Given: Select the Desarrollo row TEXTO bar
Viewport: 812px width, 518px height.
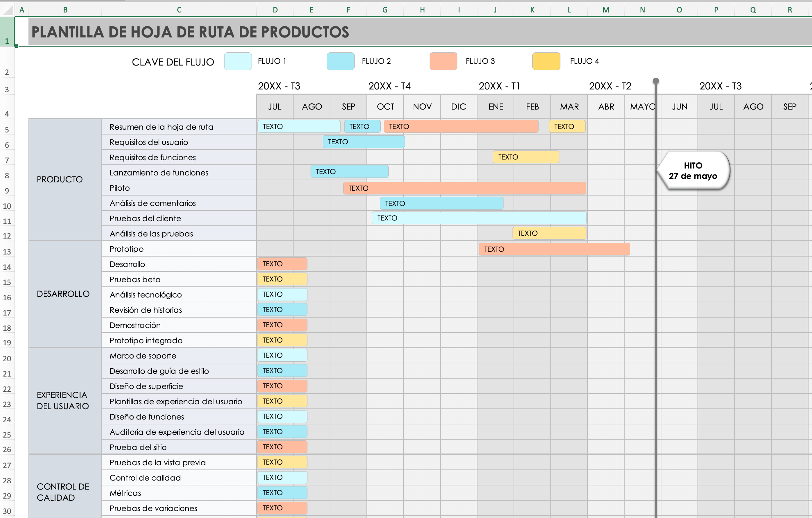Looking at the screenshot, I should pos(282,264).
